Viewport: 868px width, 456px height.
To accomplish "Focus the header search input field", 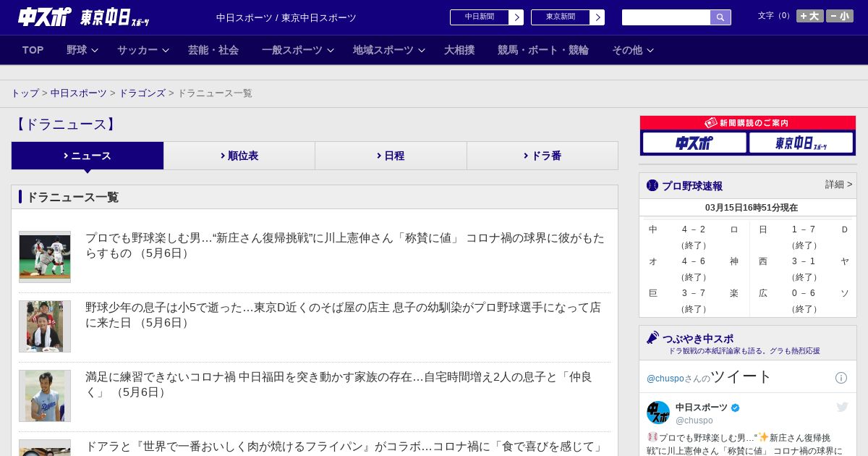I will click(666, 17).
